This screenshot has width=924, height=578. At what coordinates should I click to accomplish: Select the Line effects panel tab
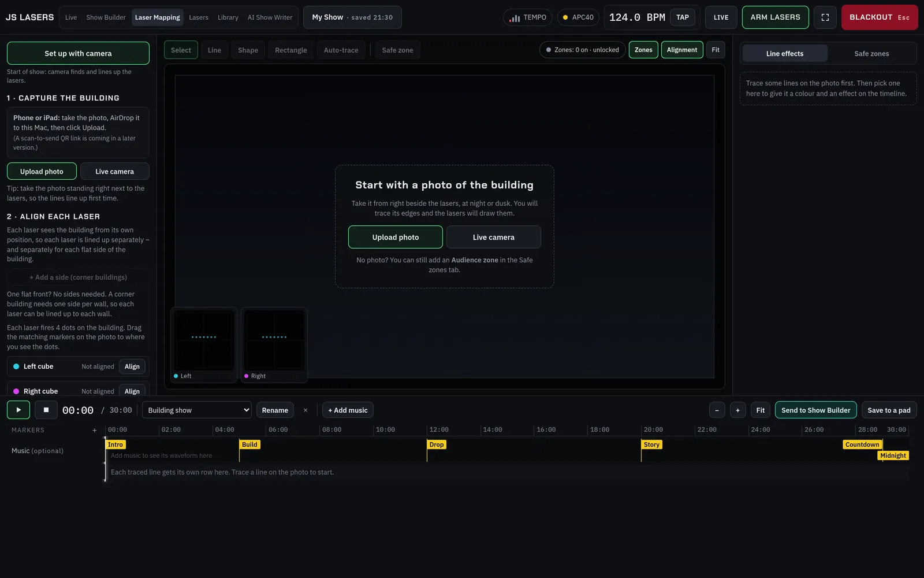pyautogui.click(x=785, y=54)
